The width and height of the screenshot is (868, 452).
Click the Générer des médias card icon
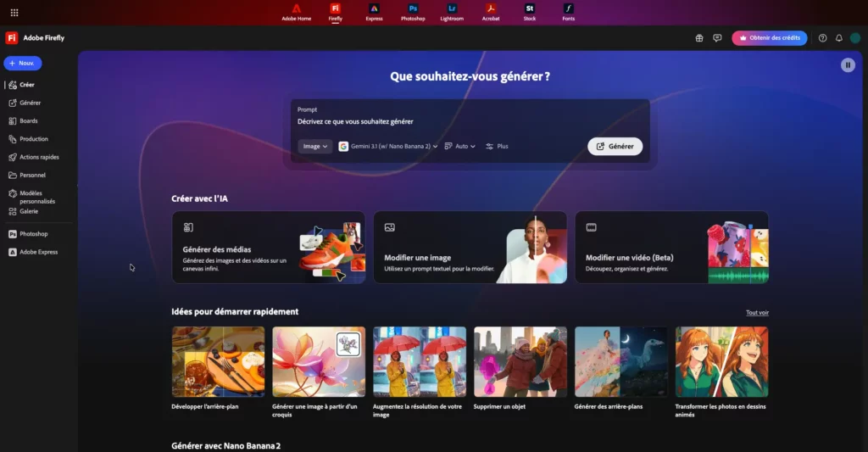[x=188, y=227]
